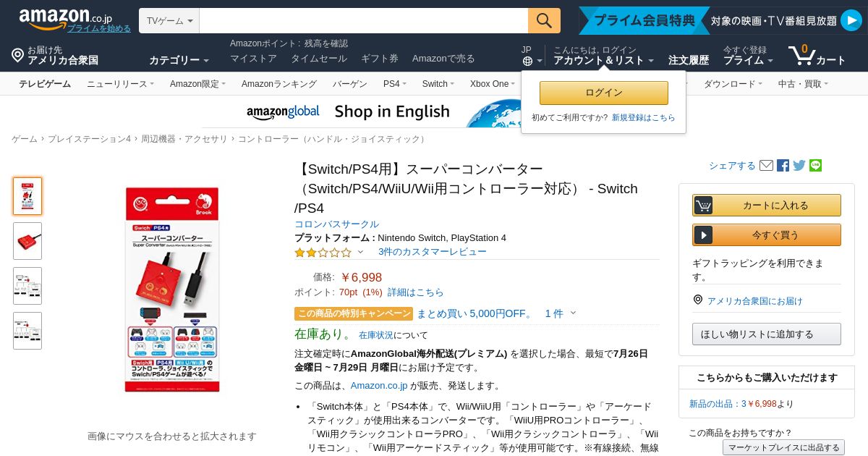Image resolution: width=868 pixels, height=456 pixels.
Task: Select the red converter thumbnail
Action: [x=27, y=241]
